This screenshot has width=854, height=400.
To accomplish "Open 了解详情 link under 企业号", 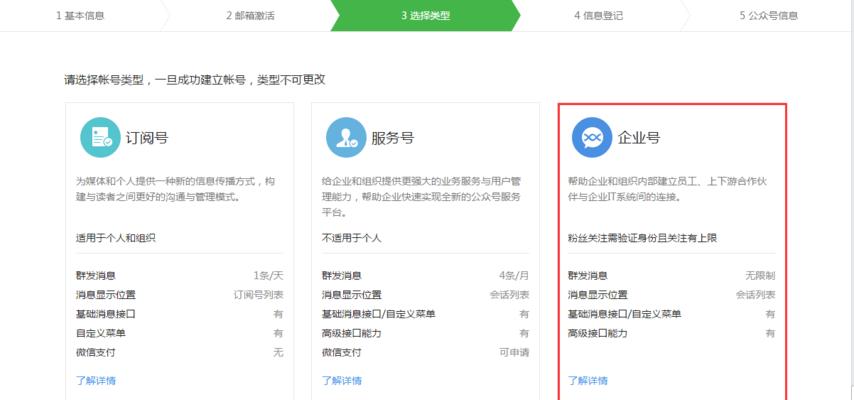I will tap(588, 380).
